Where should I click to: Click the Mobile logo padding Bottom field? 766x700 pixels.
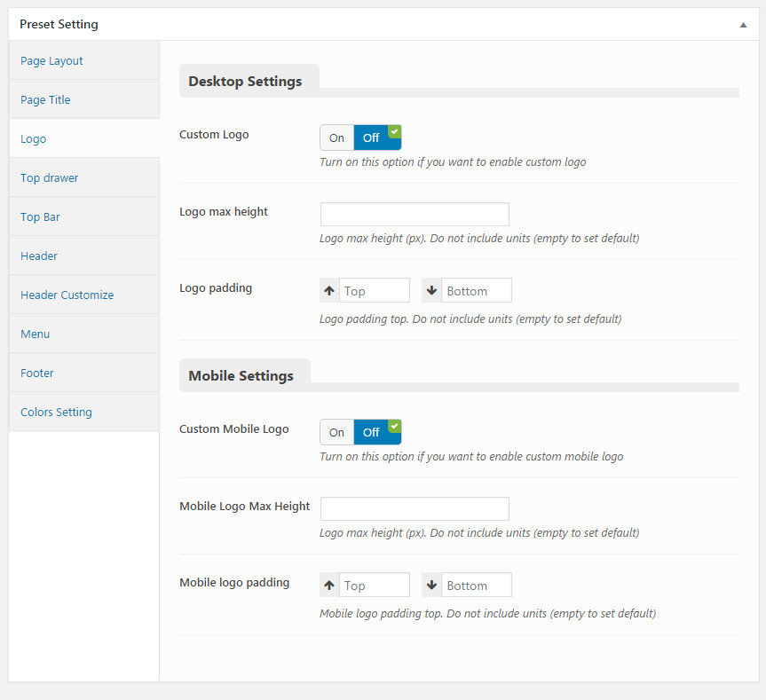pyautogui.click(x=477, y=585)
